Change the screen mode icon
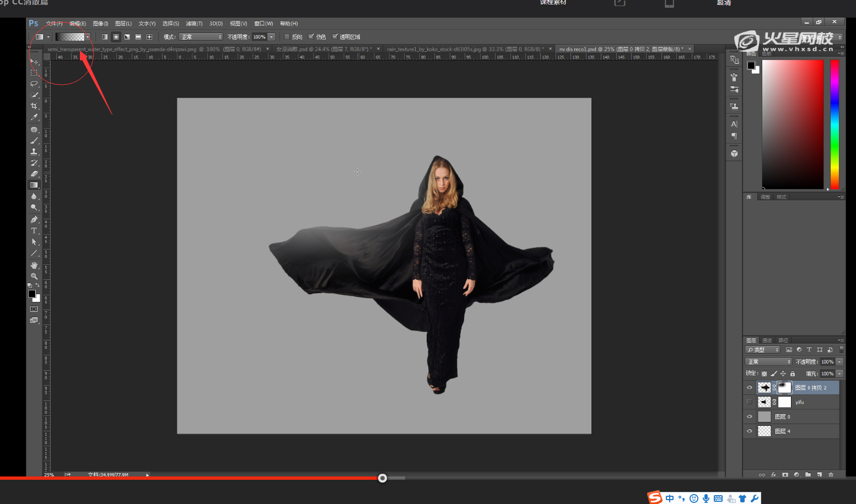The image size is (856, 504). tap(34, 320)
